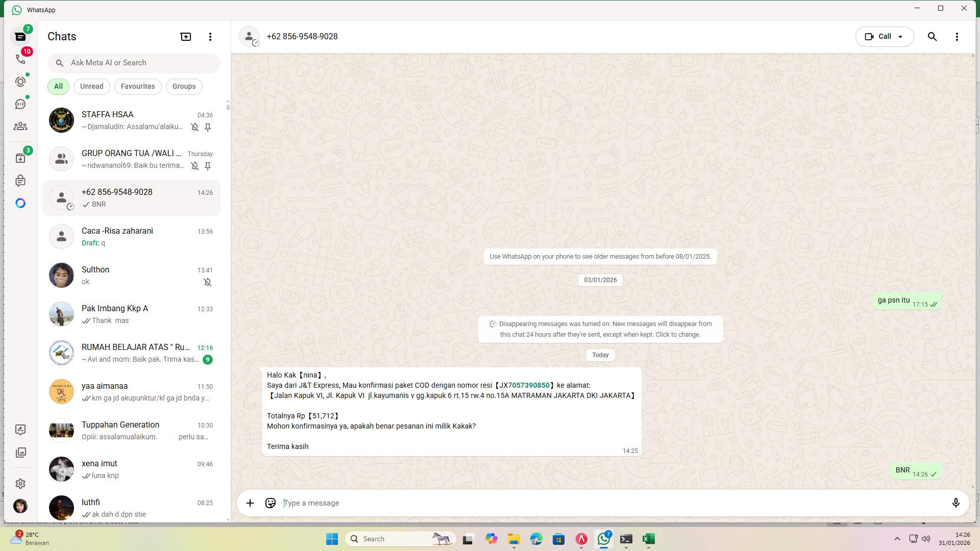The width and height of the screenshot is (980, 551).
Task: Switch to the All chats tab
Action: [58, 86]
